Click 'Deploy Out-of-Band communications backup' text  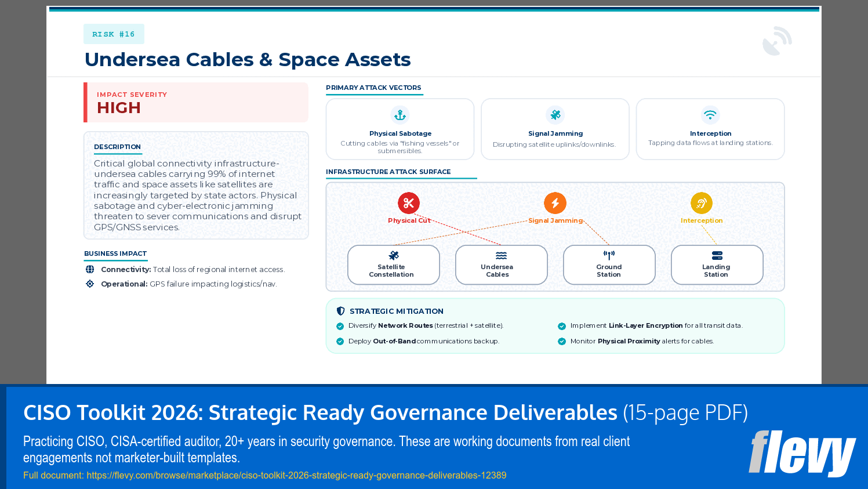pyautogui.click(x=423, y=341)
